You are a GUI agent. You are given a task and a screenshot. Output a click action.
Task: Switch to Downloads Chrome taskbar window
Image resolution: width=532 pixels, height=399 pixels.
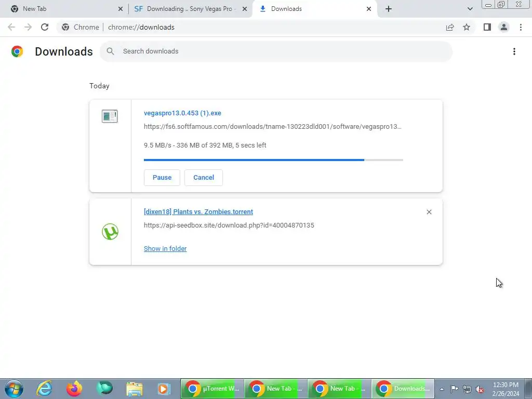(403, 389)
